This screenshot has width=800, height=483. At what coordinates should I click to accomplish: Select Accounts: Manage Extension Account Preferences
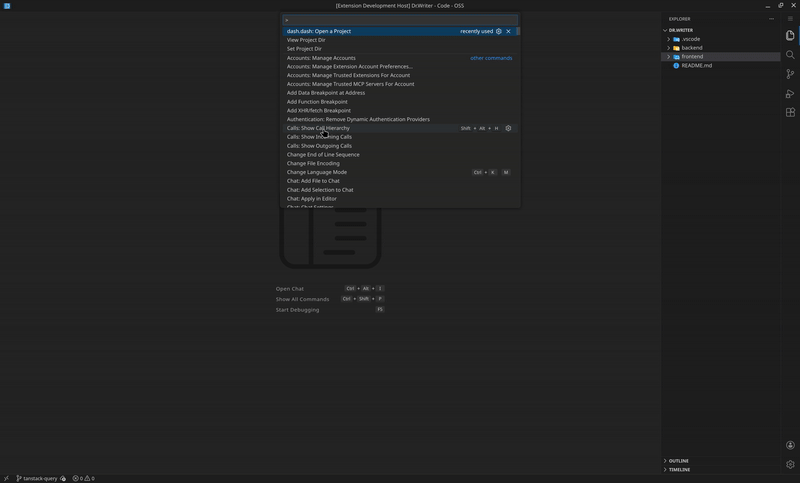click(400, 67)
